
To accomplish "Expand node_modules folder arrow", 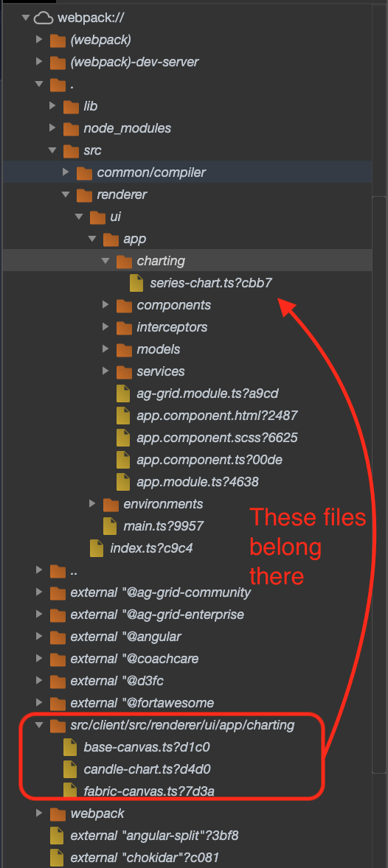I will click(52, 128).
